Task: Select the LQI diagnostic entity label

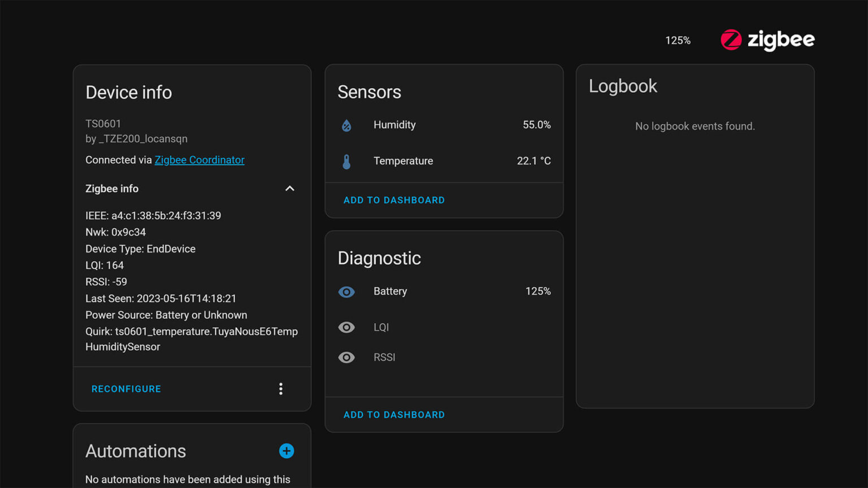Action: pyautogui.click(x=381, y=328)
